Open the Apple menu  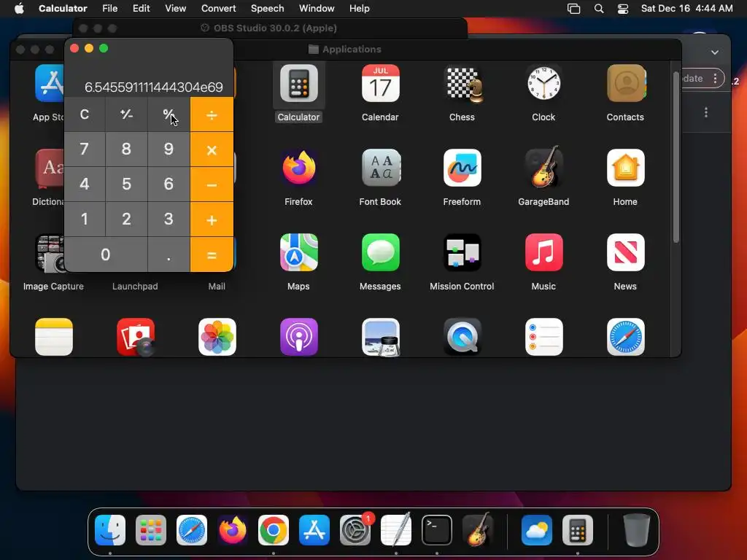pos(19,9)
